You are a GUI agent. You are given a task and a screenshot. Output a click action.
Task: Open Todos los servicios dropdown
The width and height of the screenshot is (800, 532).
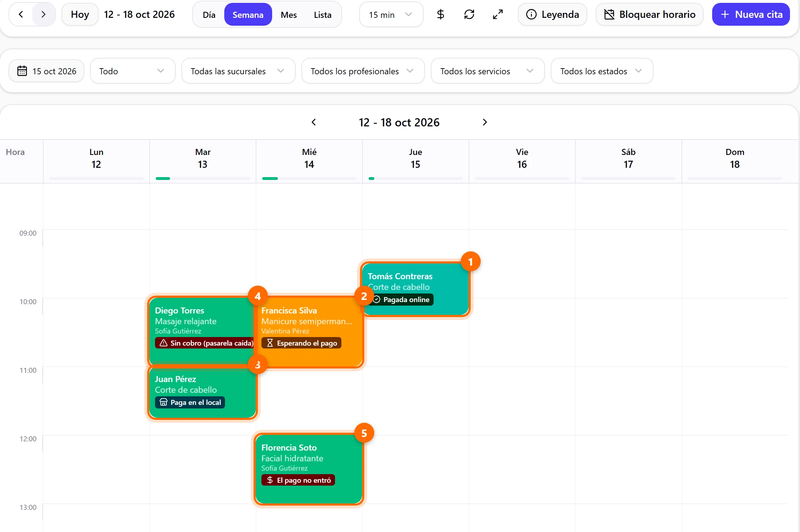(487, 71)
